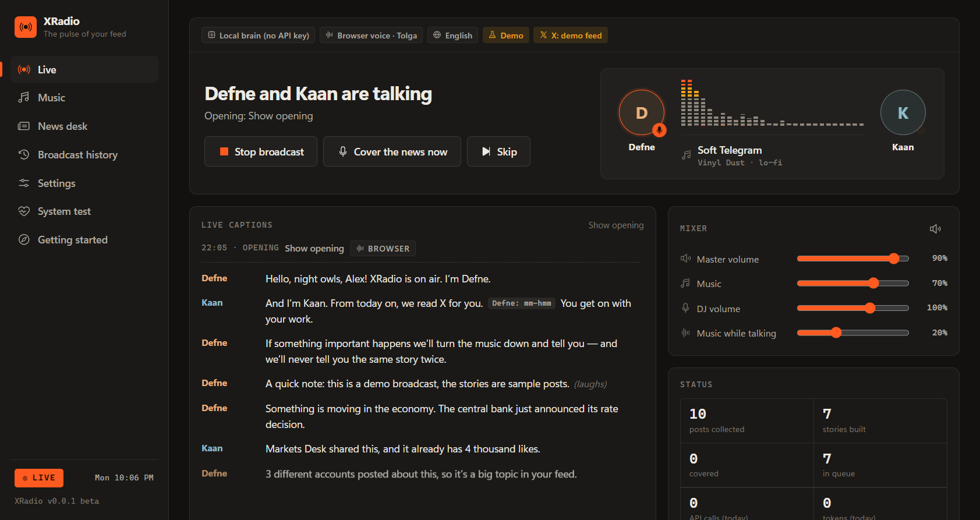Click the LIVE indicator badge
Screen dimensions: 980x520
click(39, 478)
